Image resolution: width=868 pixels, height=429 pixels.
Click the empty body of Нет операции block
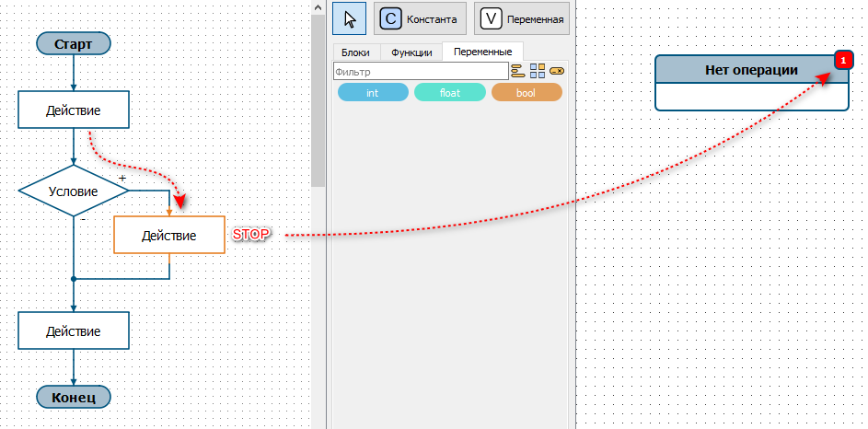(751, 97)
